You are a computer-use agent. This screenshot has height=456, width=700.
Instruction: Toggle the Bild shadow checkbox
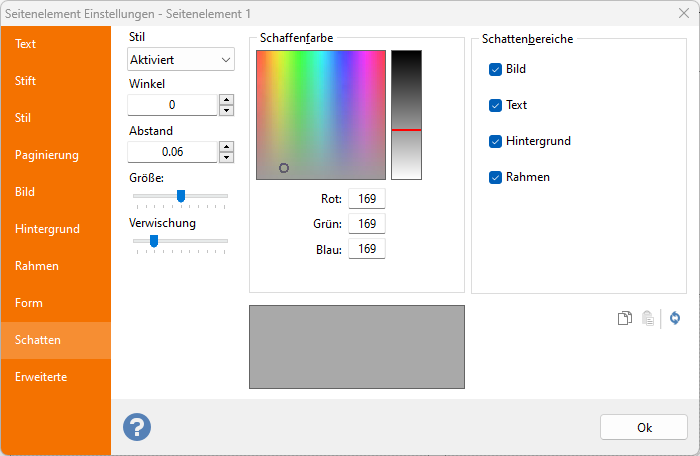495,70
